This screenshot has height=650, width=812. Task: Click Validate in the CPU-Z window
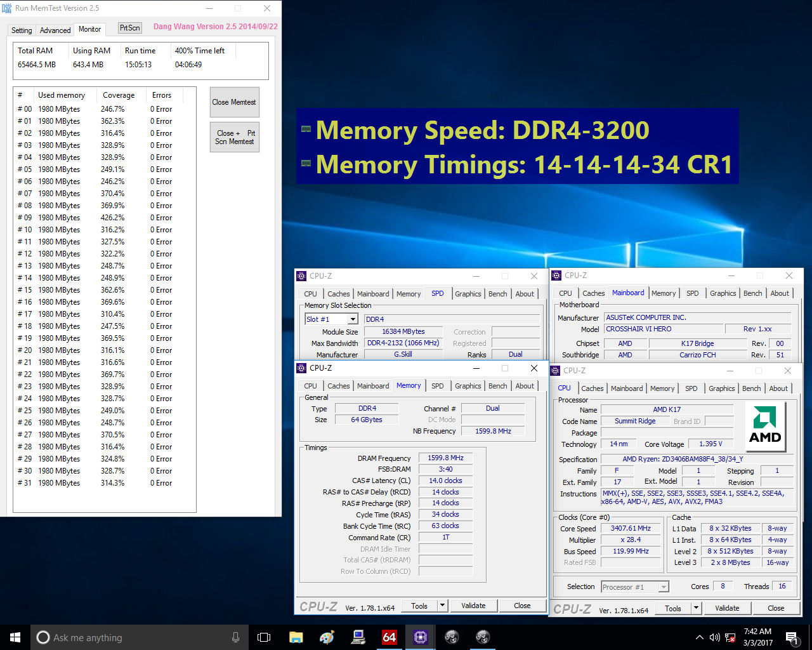point(473,605)
